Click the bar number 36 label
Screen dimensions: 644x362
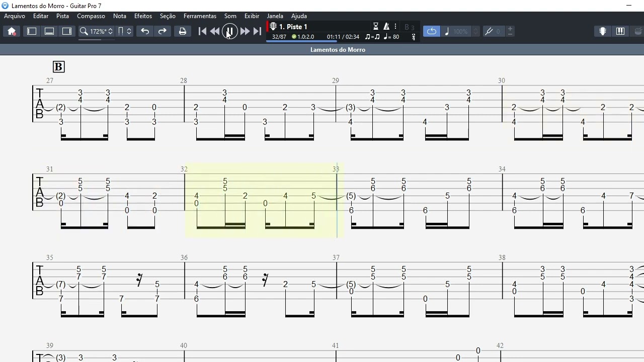click(184, 257)
